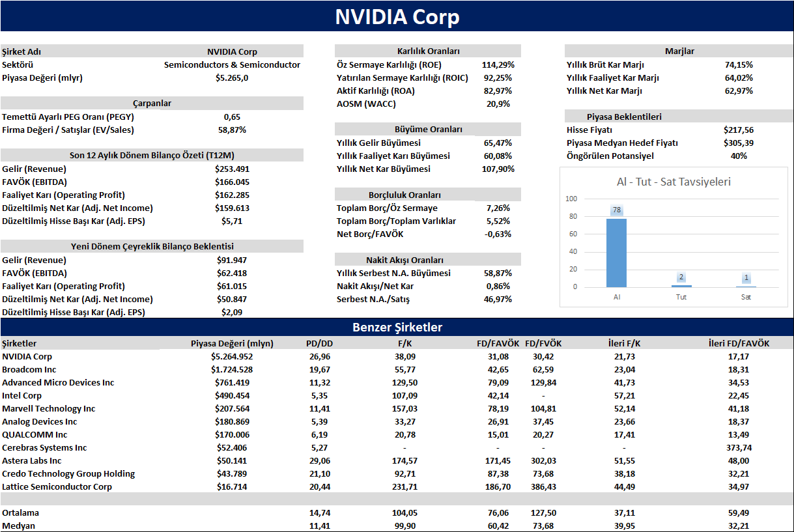Select the Hisse Fiyatı value $217,56
Screen dimensions: 794x532
point(739,130)
